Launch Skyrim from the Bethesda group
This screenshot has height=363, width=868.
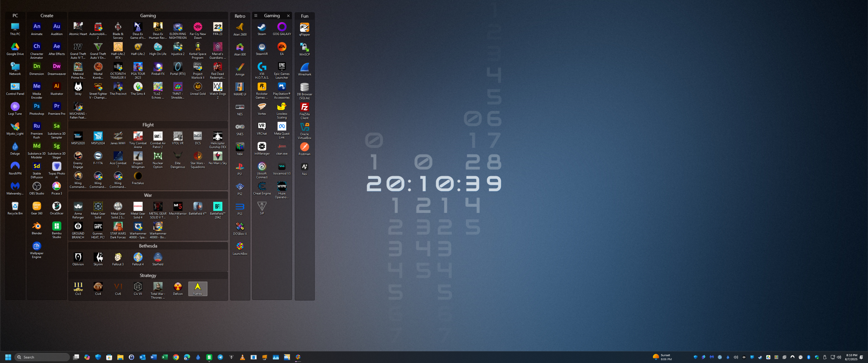(x=98, y=259)
